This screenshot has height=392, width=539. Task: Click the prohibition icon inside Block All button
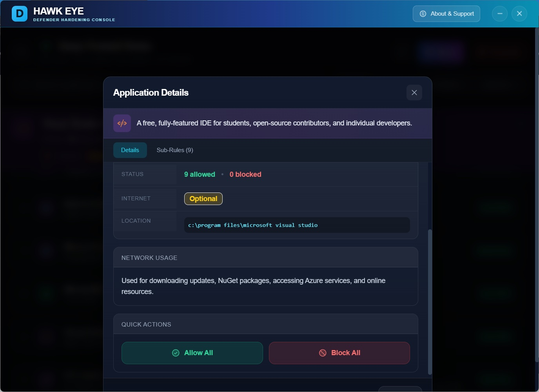coord(322,353)
